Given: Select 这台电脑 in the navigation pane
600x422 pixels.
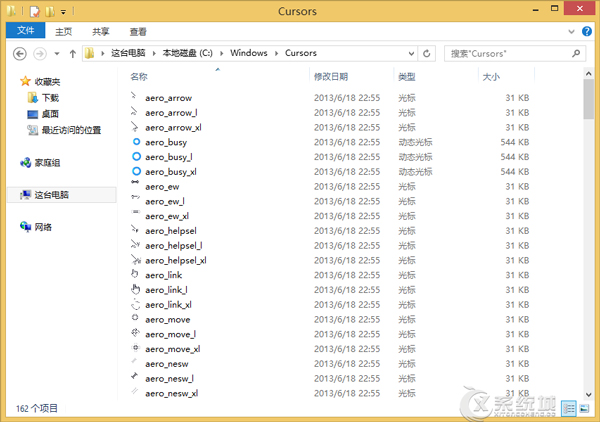Looking at the screenshot, I should tap(52, 195).
